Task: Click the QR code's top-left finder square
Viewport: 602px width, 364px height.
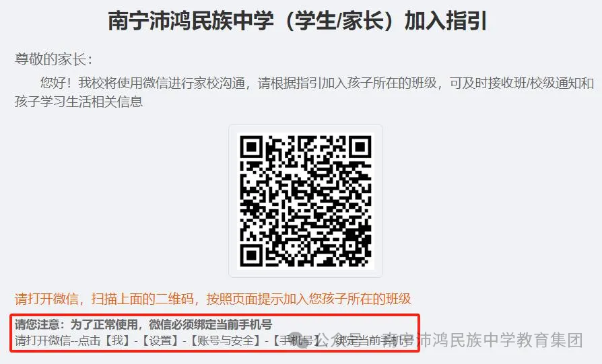Action: point(251,147)
